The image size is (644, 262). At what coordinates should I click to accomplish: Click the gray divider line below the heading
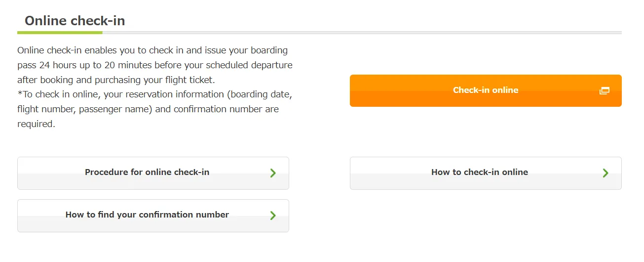point(360,33)
